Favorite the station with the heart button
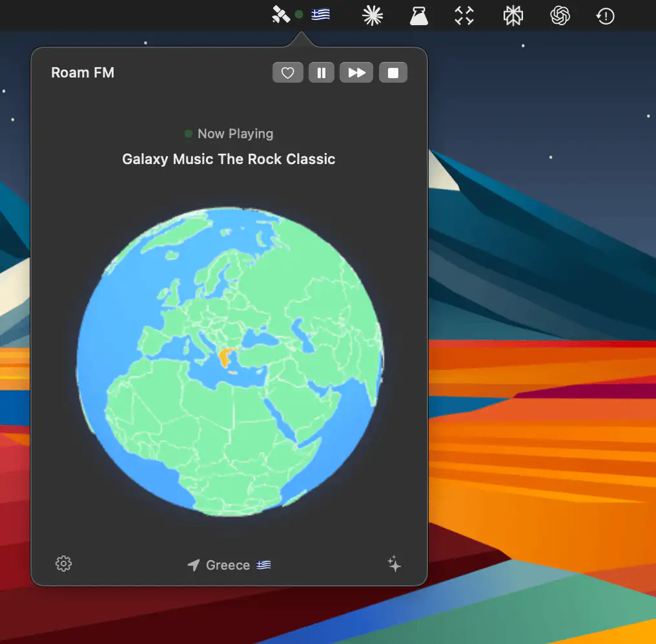Viewport: 656px width, 644px height. (288, 73)
